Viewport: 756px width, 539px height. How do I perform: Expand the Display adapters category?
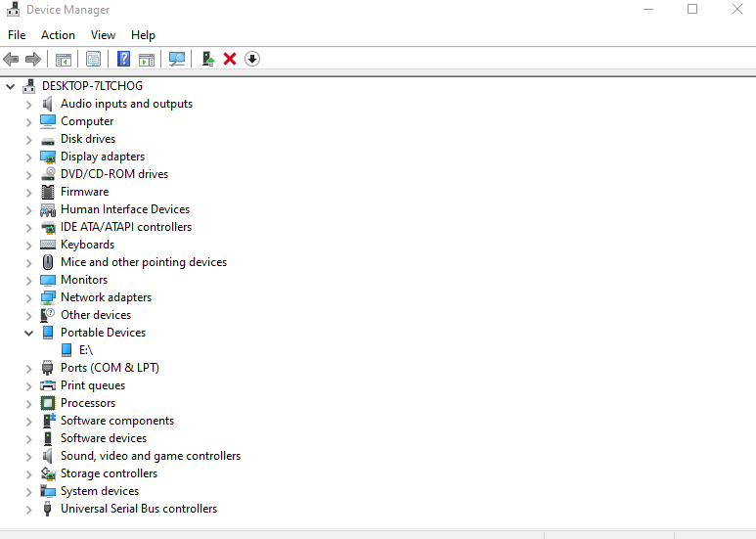(29, 157)
